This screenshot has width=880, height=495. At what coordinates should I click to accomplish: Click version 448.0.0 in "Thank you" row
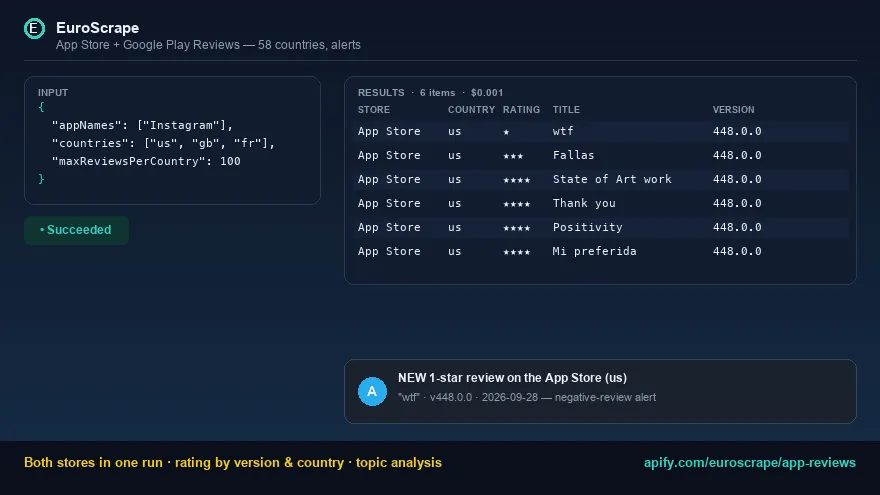[x=737, y=203]
